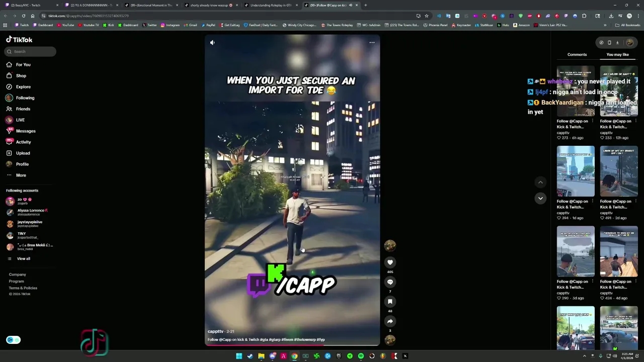644x362 pixels.
Task: Switch to the Comments tab
Action: [x=577, y=54]
